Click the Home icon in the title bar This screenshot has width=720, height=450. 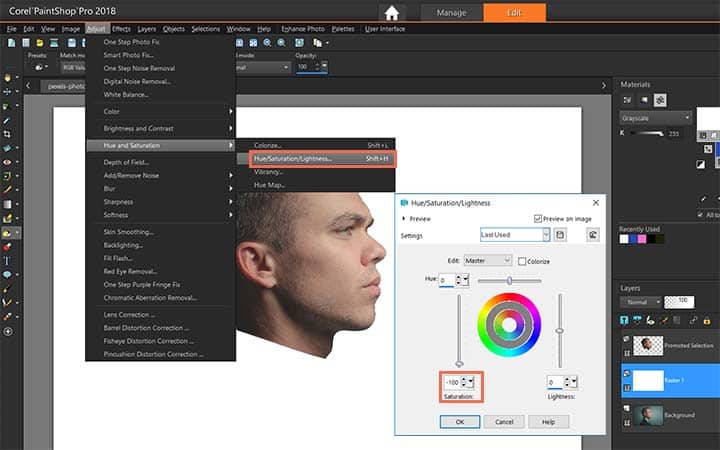[392, 13]
